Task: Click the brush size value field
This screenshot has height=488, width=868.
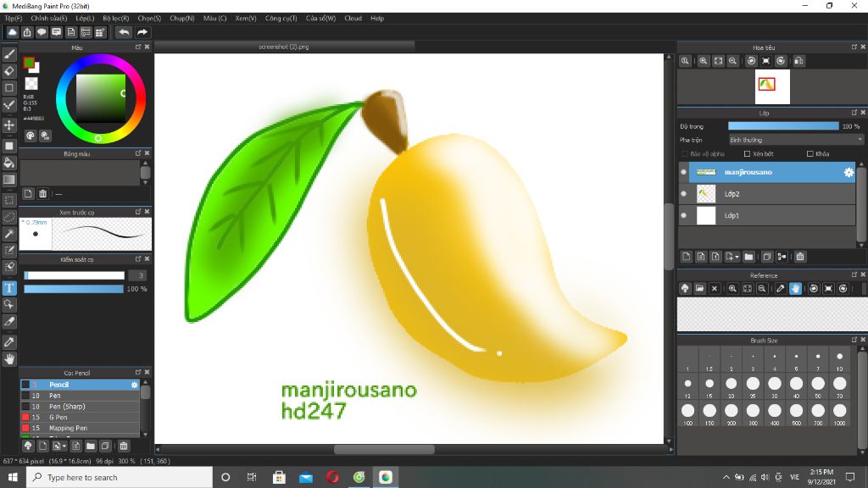Action: click(x=138, y=275)
